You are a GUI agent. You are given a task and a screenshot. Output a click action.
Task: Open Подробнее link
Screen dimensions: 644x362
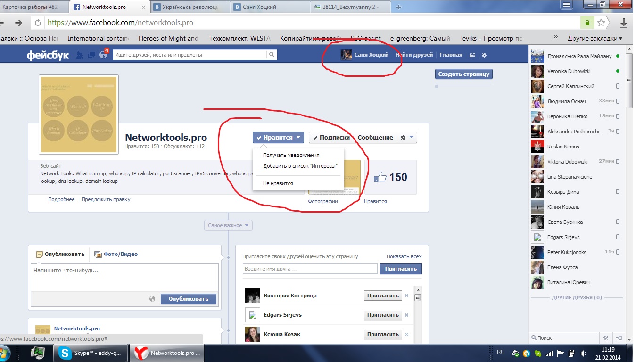click(61, 199)
